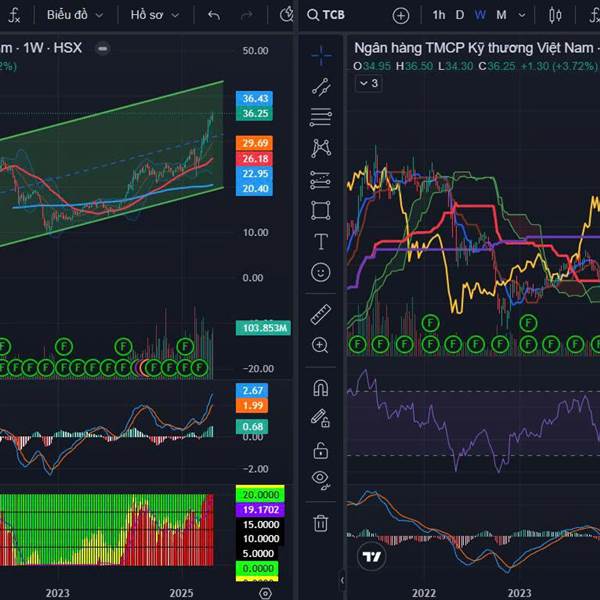Collapse the drawing toolbar side arrow
600x600 pixels.
[342, 580]
